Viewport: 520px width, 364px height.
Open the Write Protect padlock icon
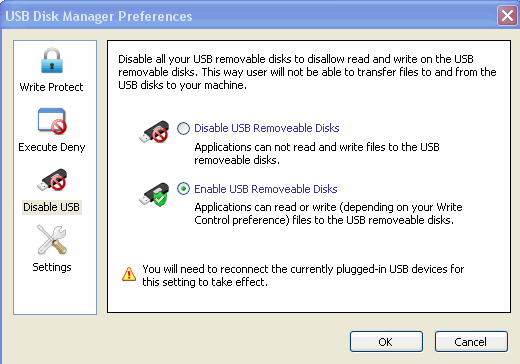tap(52, 60)
